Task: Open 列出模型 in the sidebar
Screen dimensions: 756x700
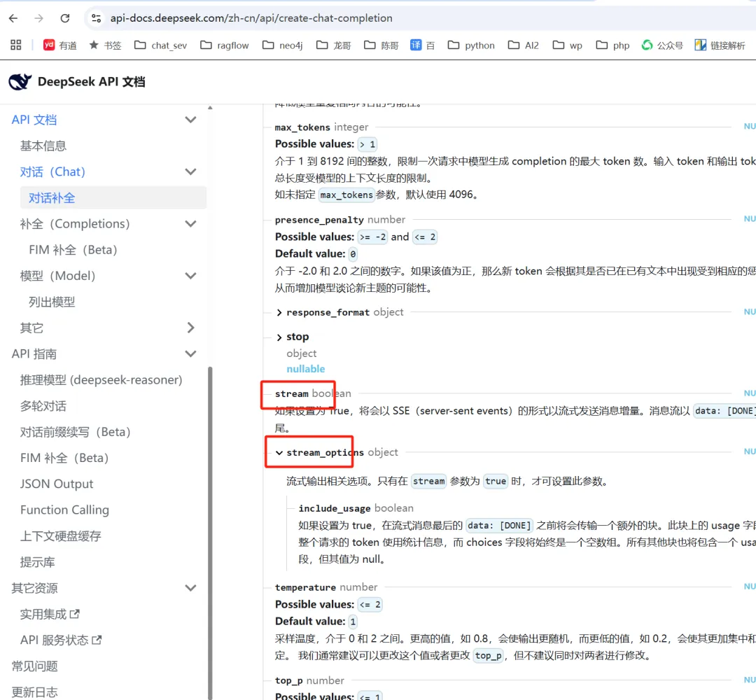Action: coord(52,302)
